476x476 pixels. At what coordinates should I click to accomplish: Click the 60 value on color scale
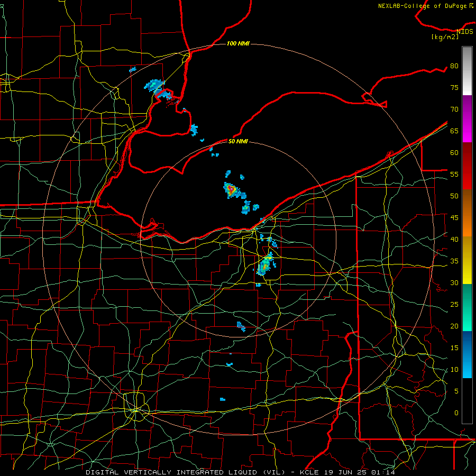[x=454, y=153]
